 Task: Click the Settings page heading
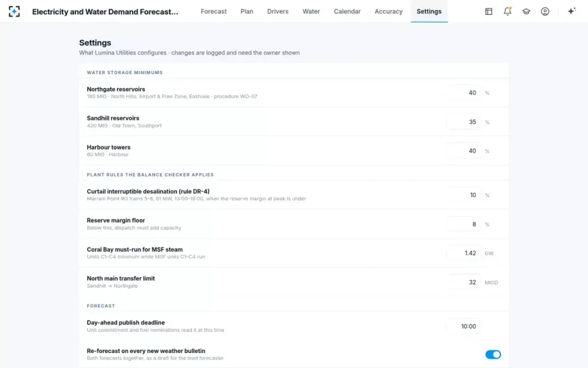point(95,43)
